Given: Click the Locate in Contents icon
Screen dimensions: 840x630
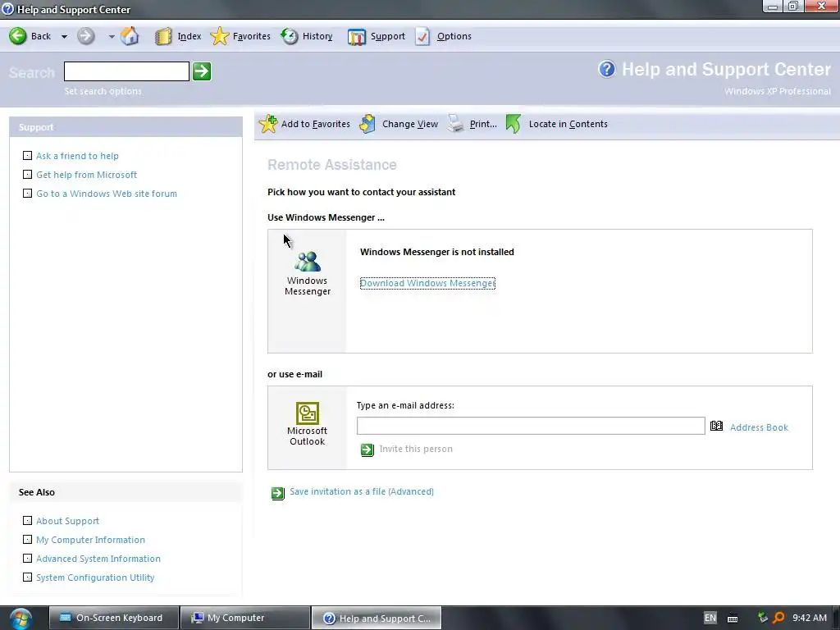Looking at the screenshot, I should [x=514, y=124].
